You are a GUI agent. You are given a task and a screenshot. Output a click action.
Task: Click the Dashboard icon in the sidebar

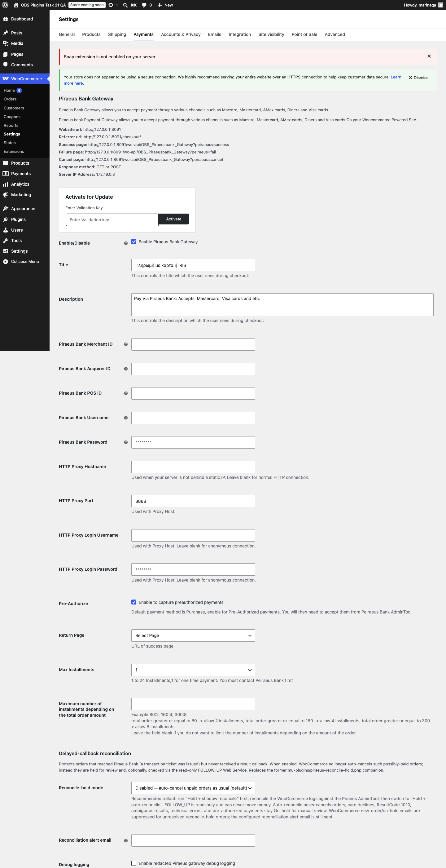click(x=5, y=19)
